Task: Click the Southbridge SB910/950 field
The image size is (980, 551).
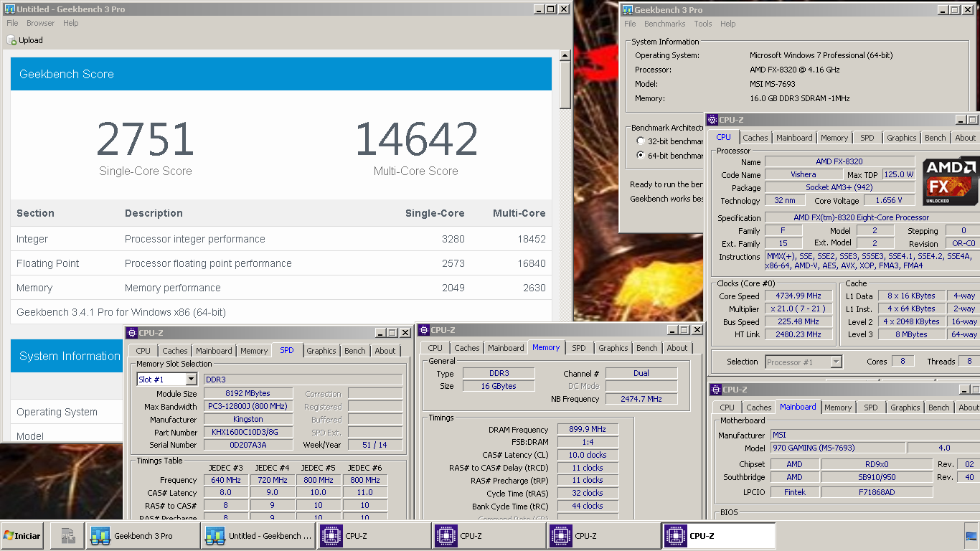Action: click(877, 477)
